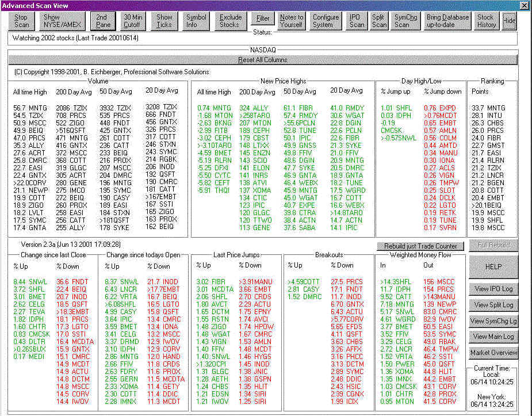532x416 pixels.
Task: Click Rebuild just Trade Counter
Action: click(x=420, y=246)
